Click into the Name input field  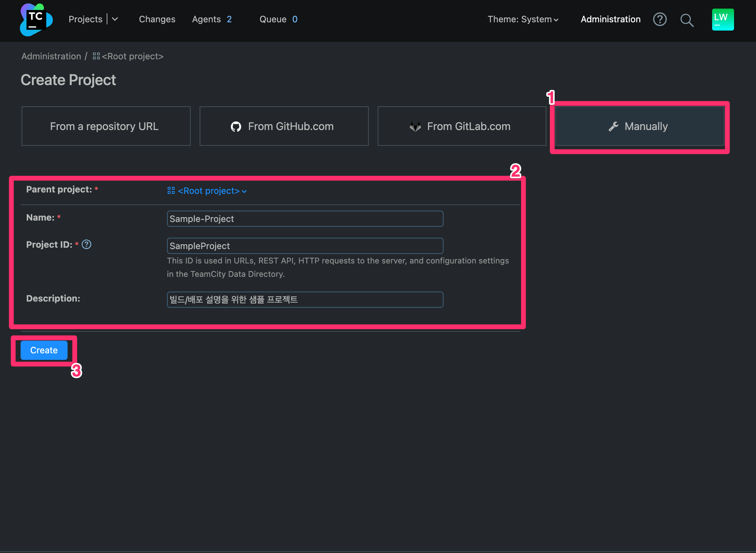point(305,219)
